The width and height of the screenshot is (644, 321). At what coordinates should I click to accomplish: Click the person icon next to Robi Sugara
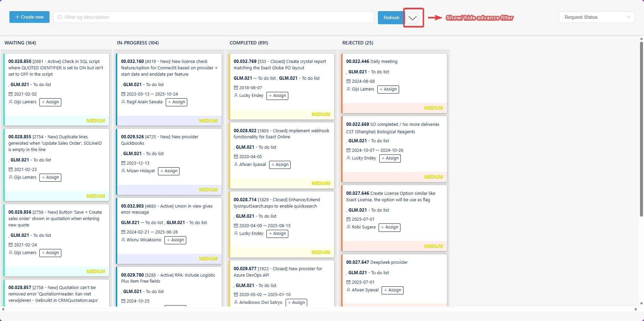(349, 227)
